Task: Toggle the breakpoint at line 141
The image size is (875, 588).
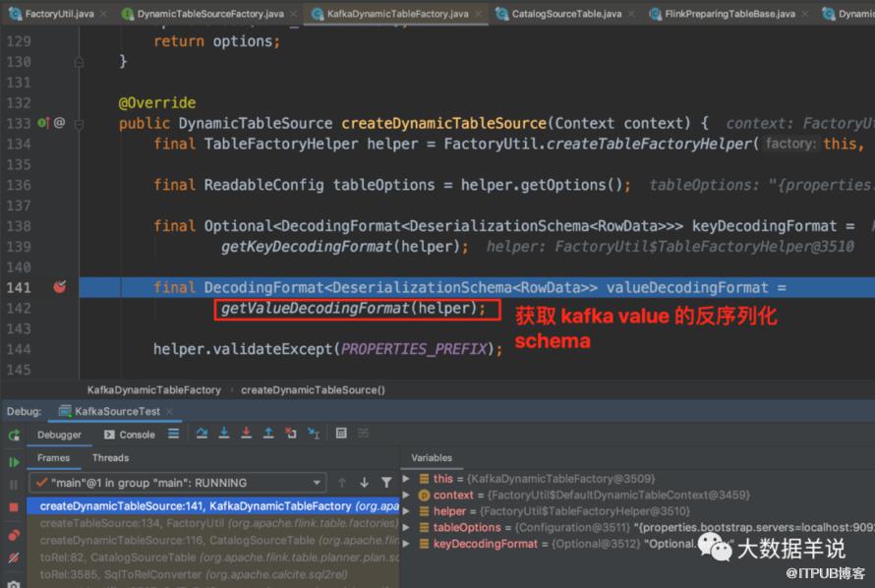Action: pyautogui.click(x=60, y=287)
